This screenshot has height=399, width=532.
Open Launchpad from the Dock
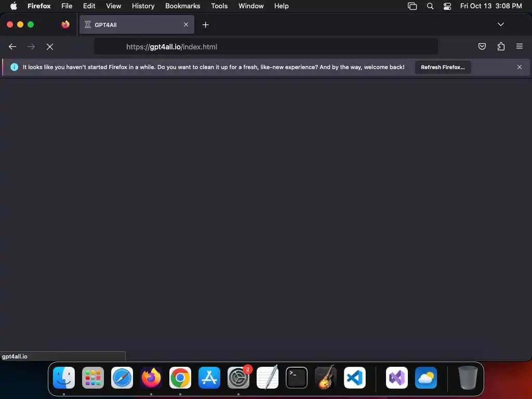pyautogui.click(x=93, y=377)
